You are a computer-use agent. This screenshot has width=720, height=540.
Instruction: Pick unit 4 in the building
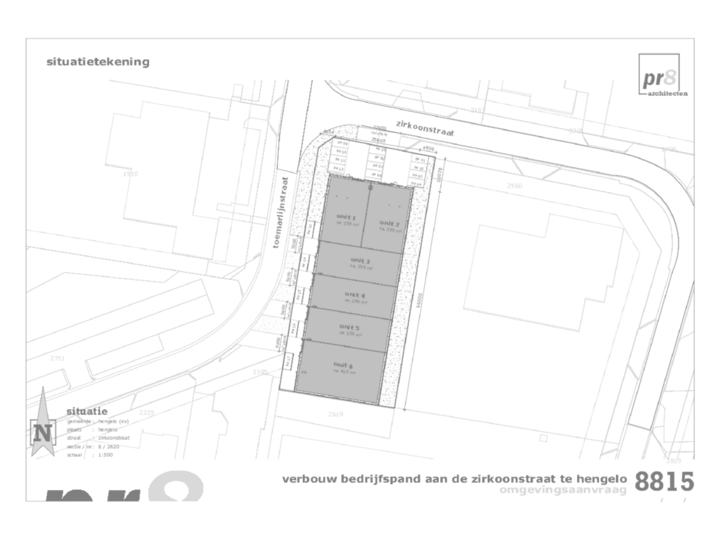tap(355, 297)
